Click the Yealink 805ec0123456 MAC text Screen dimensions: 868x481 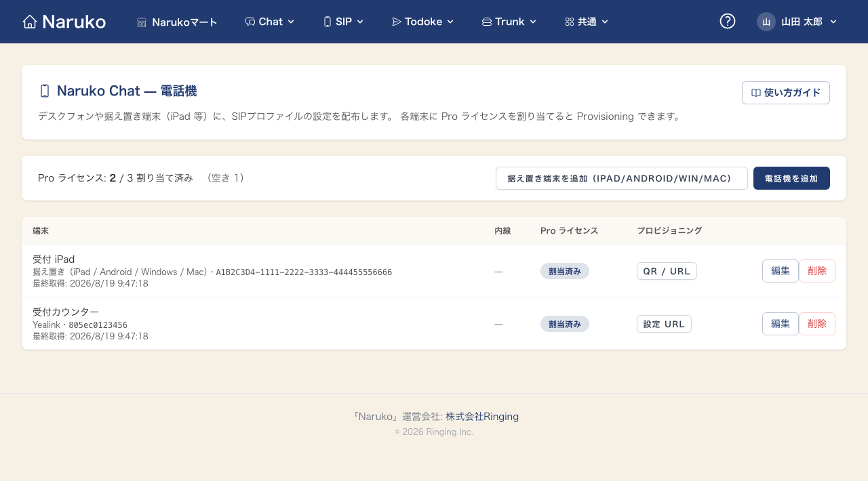tap(80, 325)
